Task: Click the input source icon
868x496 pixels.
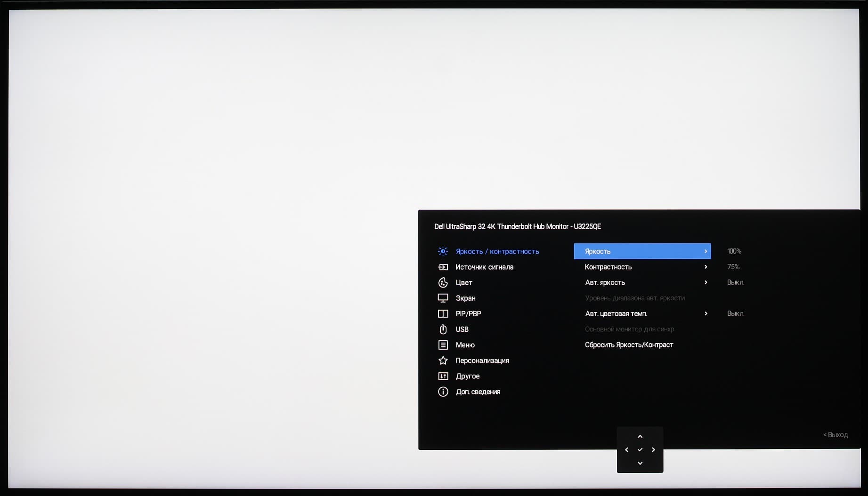Action: (x=443, y=267)
